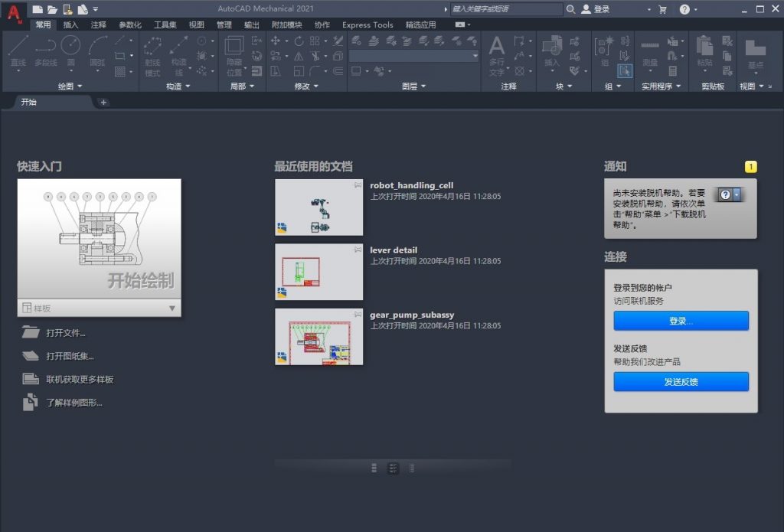Click the Hide situation (隐藏位置) tool
Viewport: 784px width, 532px height.
[234, 56]
